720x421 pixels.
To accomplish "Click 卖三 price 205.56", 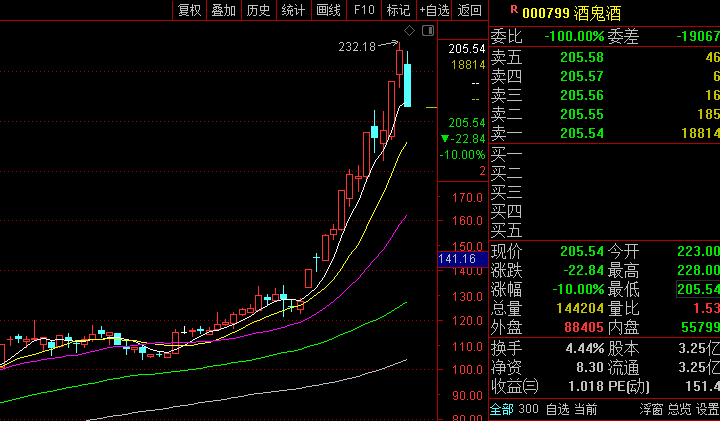I will coord(582,95).
